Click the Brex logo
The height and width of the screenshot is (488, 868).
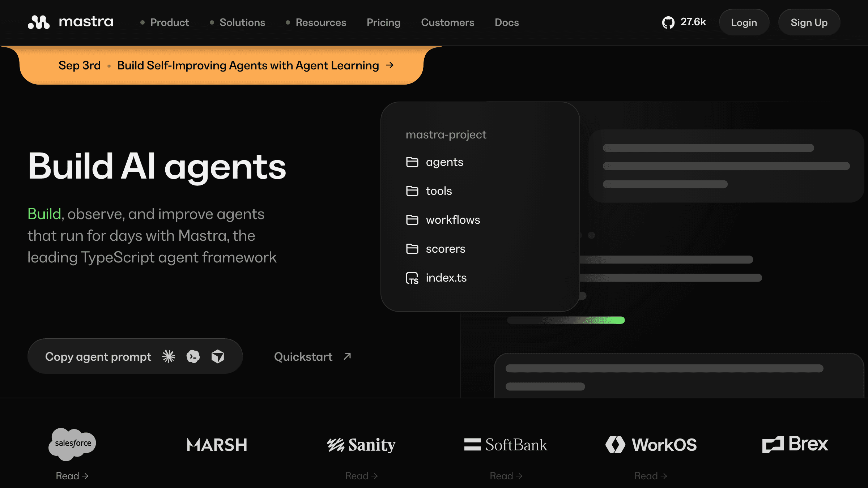(795, 444)
